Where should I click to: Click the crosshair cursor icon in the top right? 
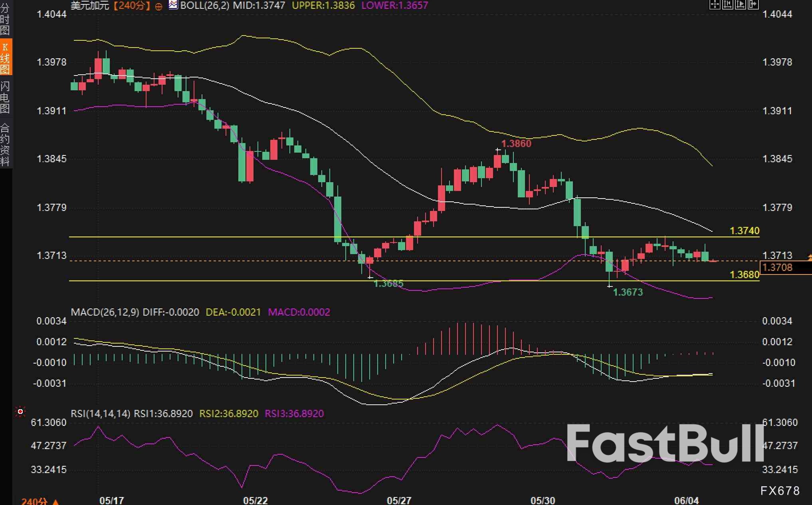714,4
